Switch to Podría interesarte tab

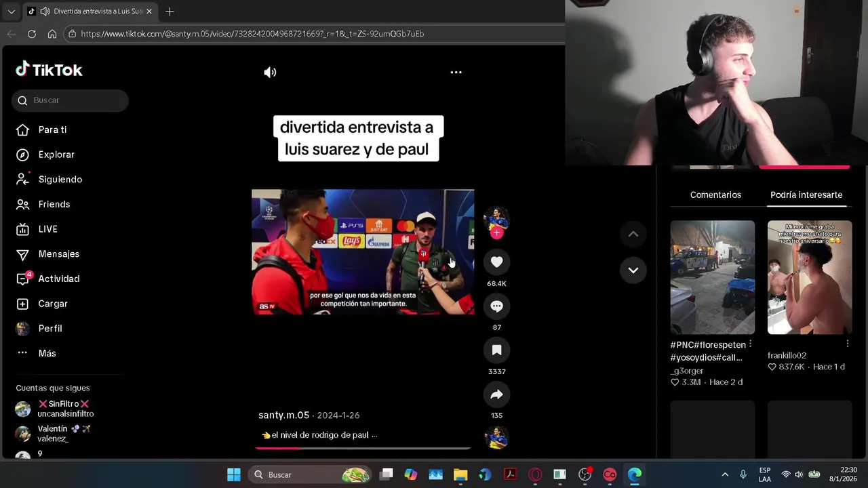click(806, 195)
